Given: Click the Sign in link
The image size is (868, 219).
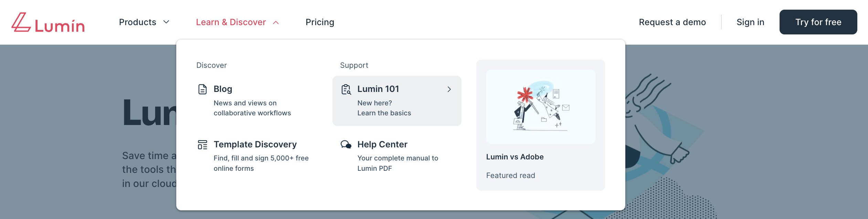Looking at the screenshot, I should pyautogui.click(x=750, y=22).
